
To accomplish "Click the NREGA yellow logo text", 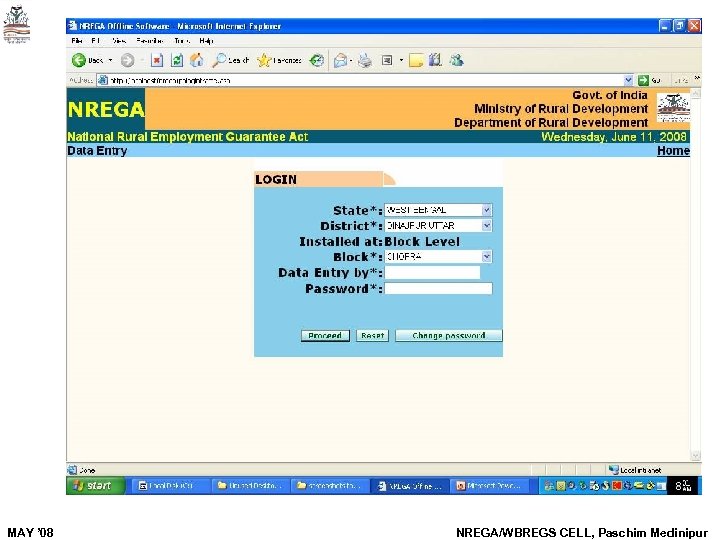I will pos(106,109).
